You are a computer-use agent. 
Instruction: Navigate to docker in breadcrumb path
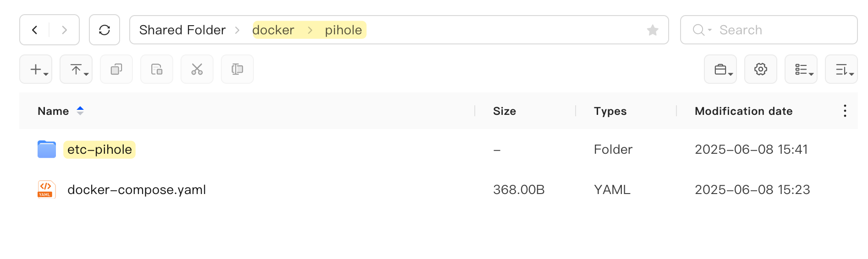273,30
